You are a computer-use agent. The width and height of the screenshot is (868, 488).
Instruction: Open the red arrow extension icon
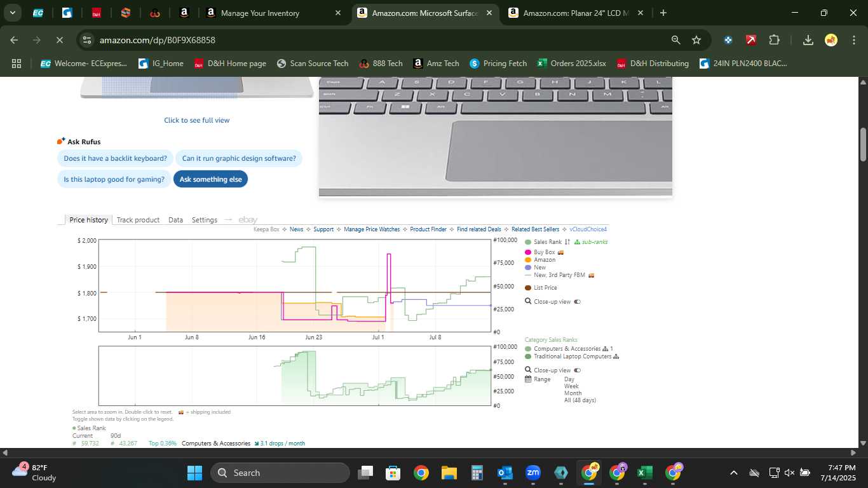[751, 40]
